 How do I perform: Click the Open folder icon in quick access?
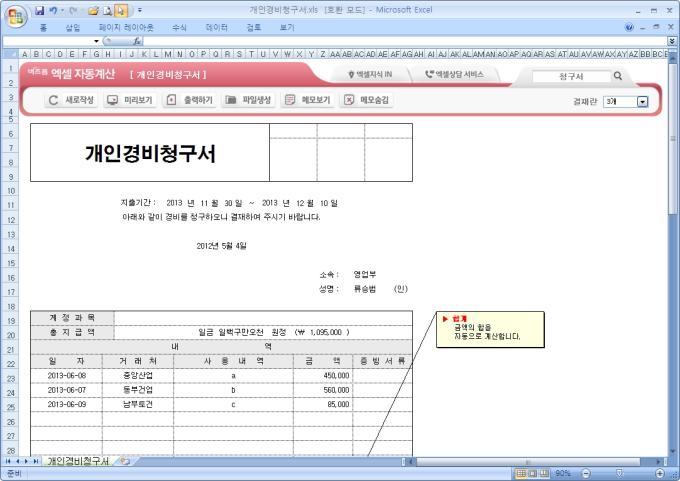93,10
